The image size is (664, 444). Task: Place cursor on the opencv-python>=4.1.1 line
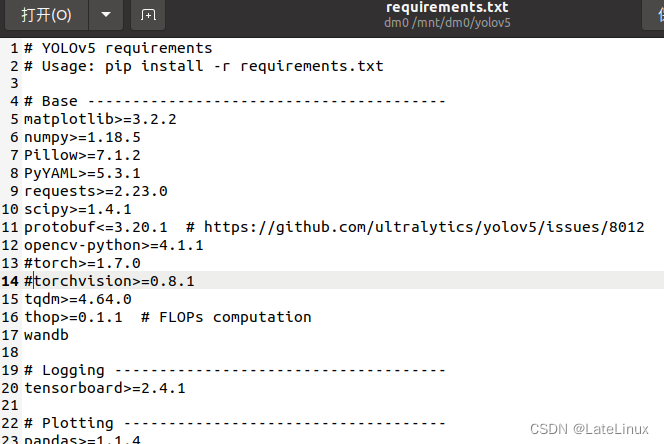[x=113, y=245]
